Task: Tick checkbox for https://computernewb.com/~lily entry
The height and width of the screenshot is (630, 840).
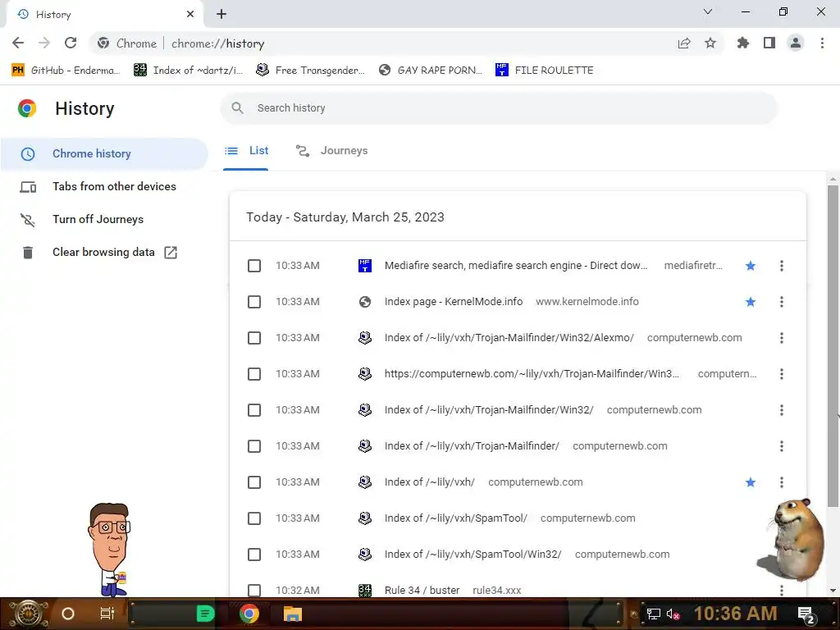Action: click(254, 374)
